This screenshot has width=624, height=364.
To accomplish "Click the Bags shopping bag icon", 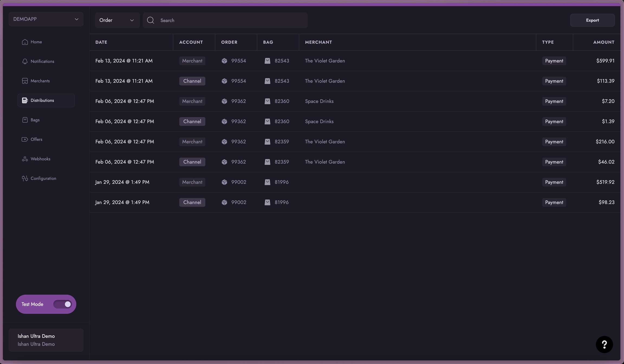I will [25, 120].
